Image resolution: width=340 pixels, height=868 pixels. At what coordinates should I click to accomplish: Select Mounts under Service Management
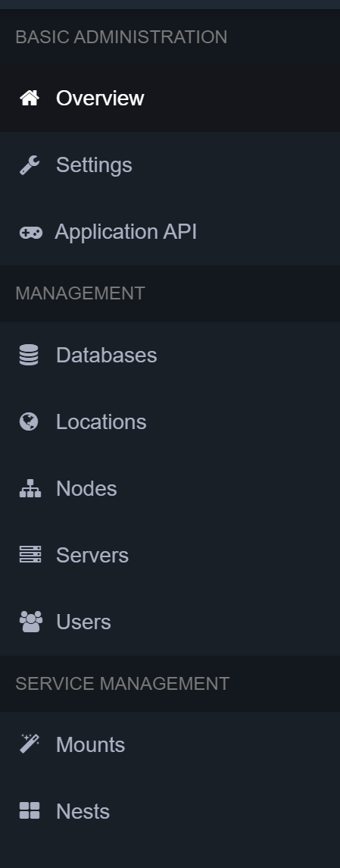pyautogui.click(x=170, y=744)
